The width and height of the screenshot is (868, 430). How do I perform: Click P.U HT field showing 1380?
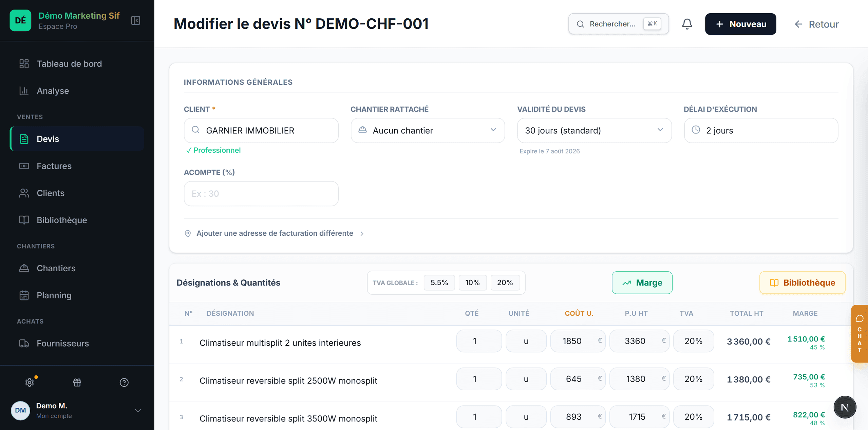point(639,379)
